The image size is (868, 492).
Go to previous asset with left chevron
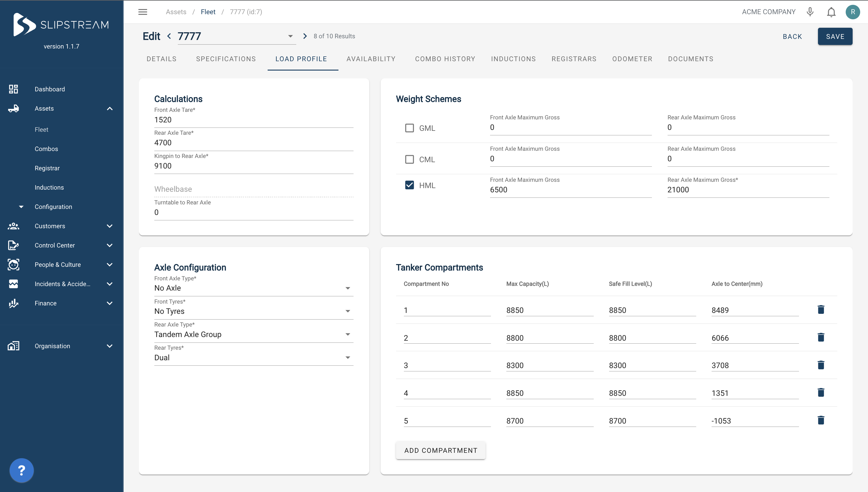(x=169, y=36)
